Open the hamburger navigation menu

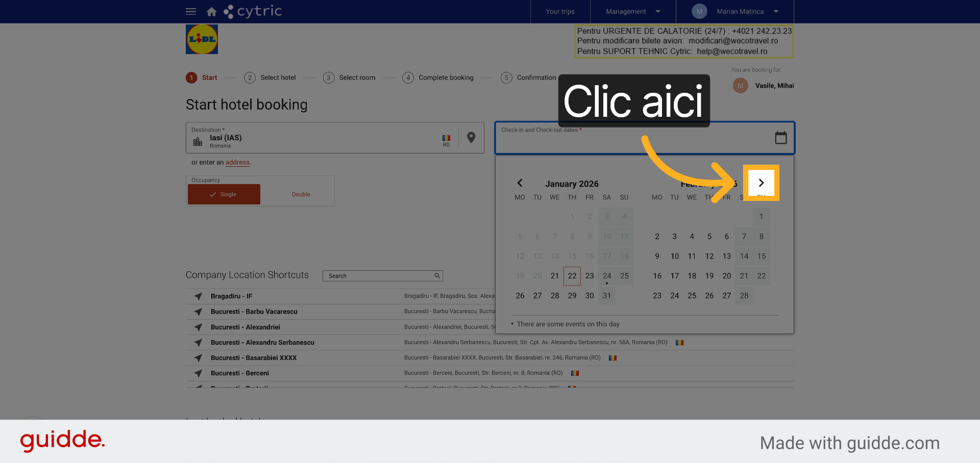click(x=191, y=11)
